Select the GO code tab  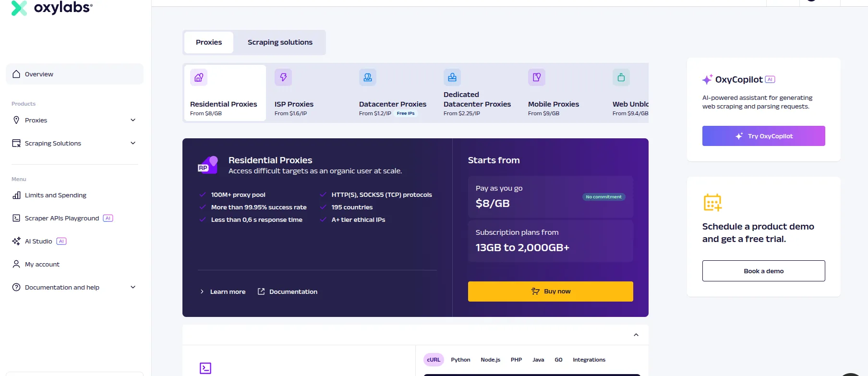tap(558, 360)
